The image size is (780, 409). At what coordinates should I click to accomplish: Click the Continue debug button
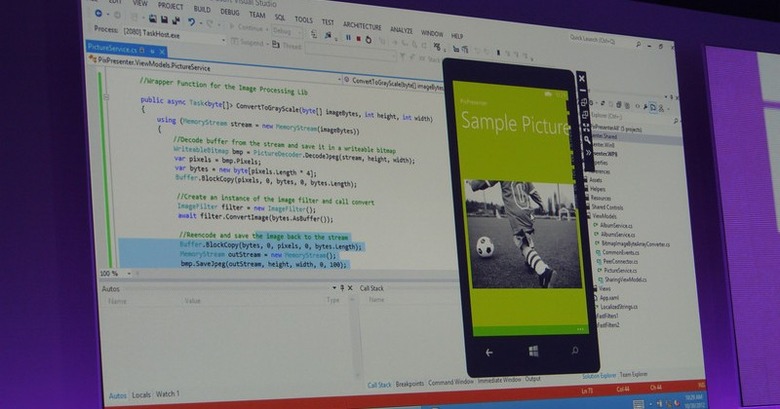[246, 27]
